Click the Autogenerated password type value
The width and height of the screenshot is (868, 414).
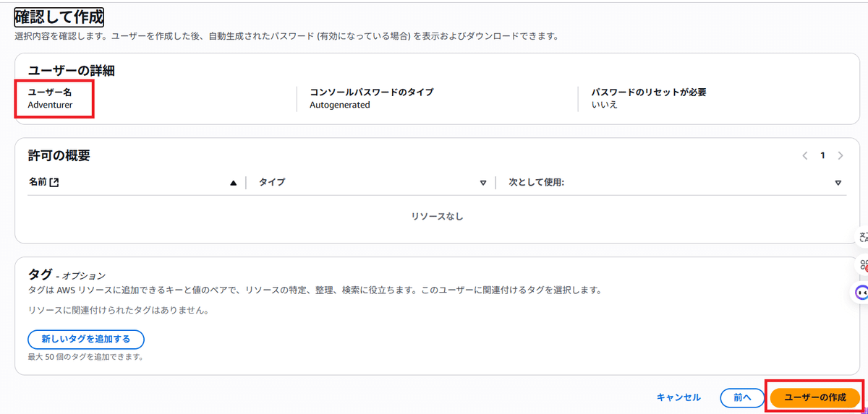[x=339, y=105]
